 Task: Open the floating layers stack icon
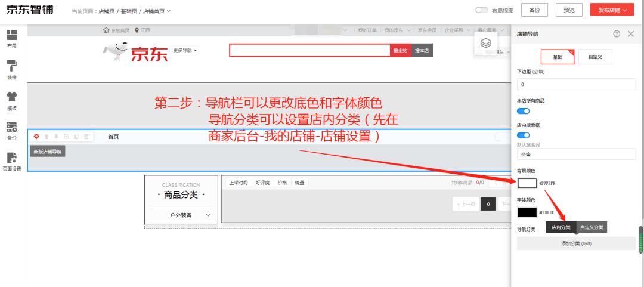click(485, 42)
